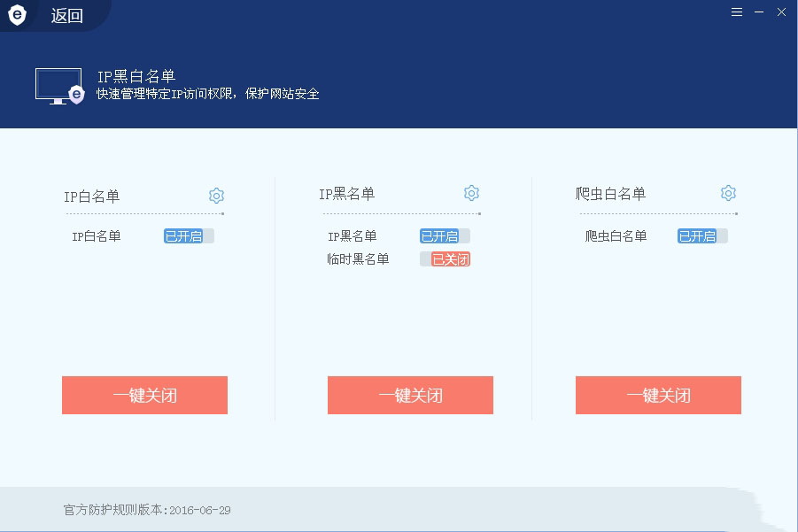Close the application window
The width and height of the screenshot is (798, 532).
click(781, 12)
